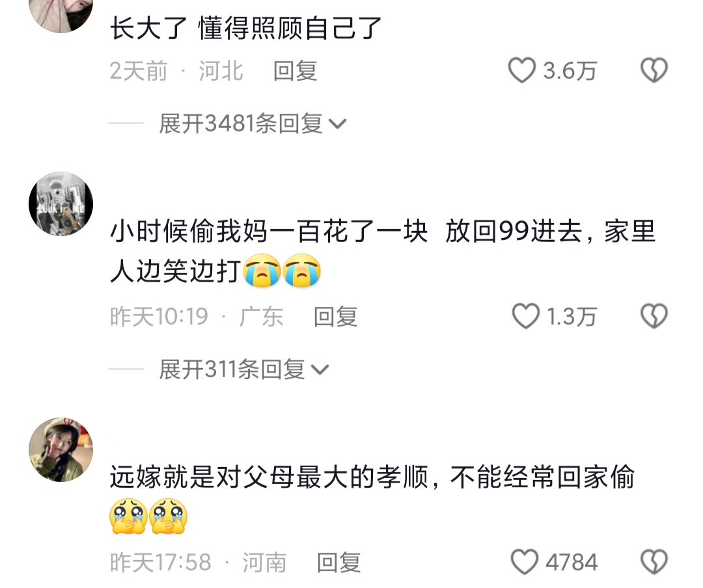The height and width of the screenshot is (588, 703).
Task: Tap the comment text 长大了 懂得照顾自己了
Action: [x=245, y=28]
